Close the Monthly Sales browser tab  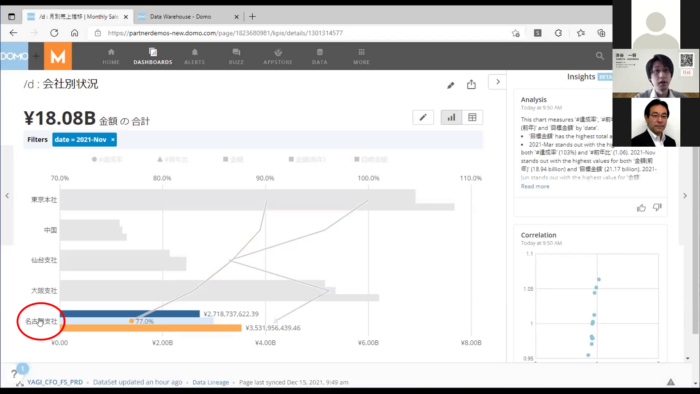(126, 17)
